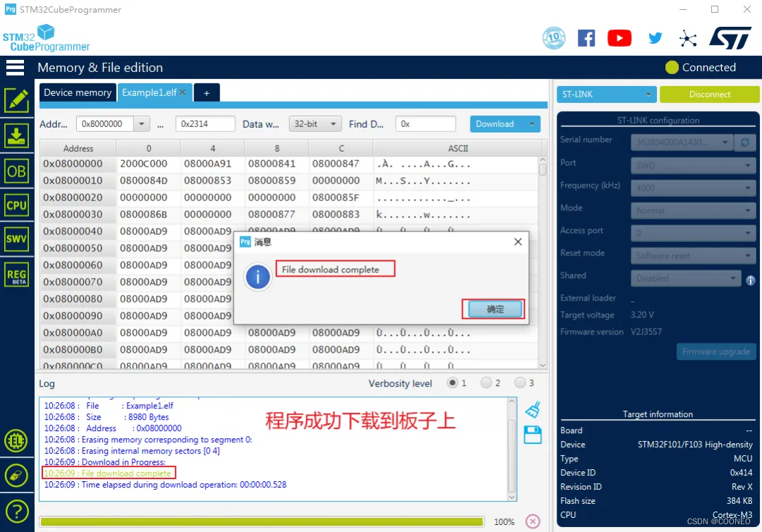Clear the log with the broom icon
762x532 pixels.
(533, 409)
